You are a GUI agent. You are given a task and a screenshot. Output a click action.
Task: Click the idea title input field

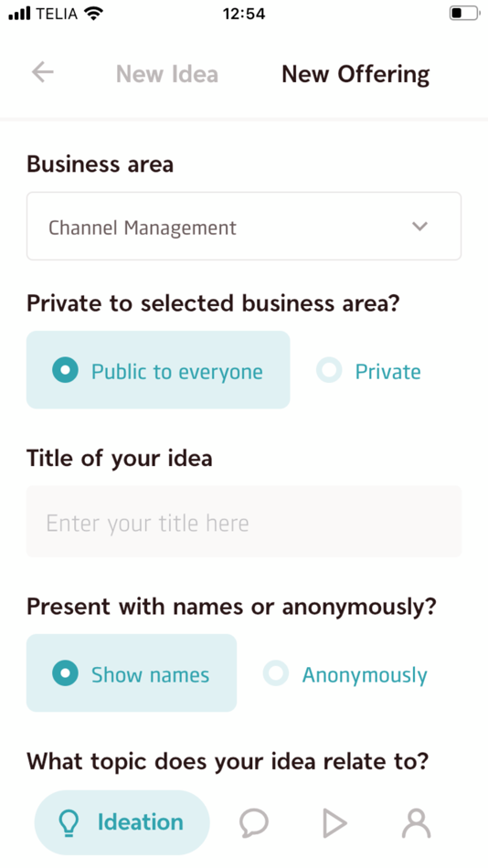pos(244,522)
